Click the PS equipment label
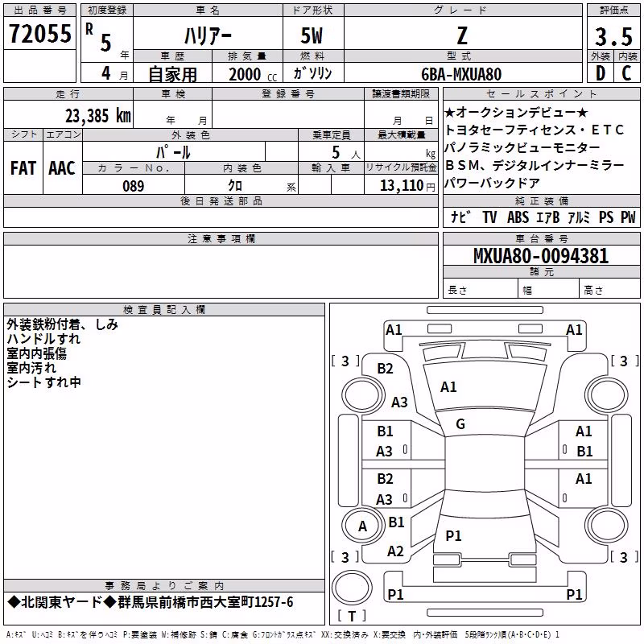 coord(606,217)
